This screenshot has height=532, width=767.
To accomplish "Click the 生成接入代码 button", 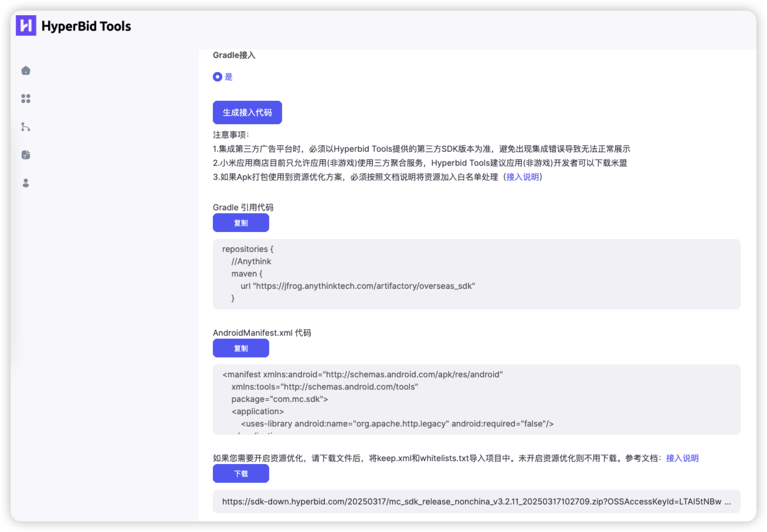I will [247, 112].
